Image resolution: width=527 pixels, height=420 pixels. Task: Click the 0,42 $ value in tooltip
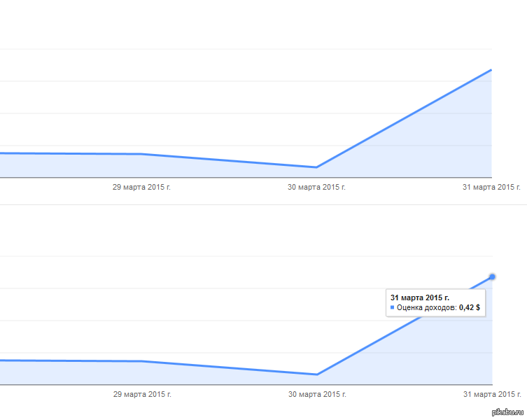click(x=470, y=307)
